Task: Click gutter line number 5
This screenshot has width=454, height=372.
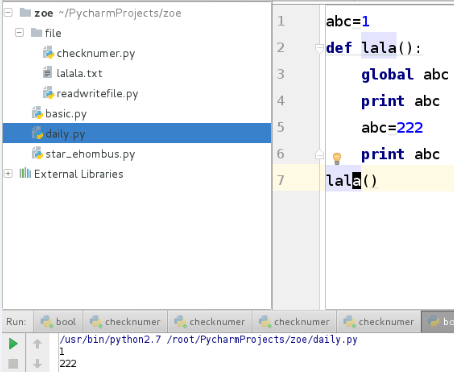Action: 281,127
